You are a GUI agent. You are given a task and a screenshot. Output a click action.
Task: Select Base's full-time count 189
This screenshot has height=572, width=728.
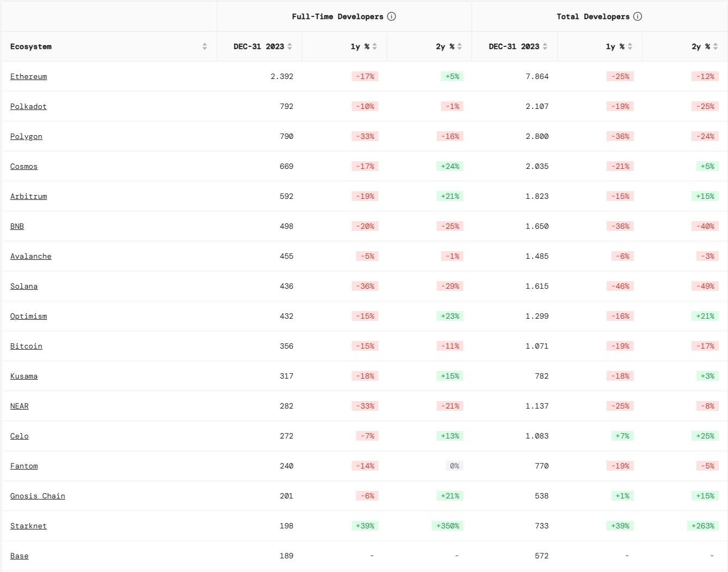click(286, 556)
